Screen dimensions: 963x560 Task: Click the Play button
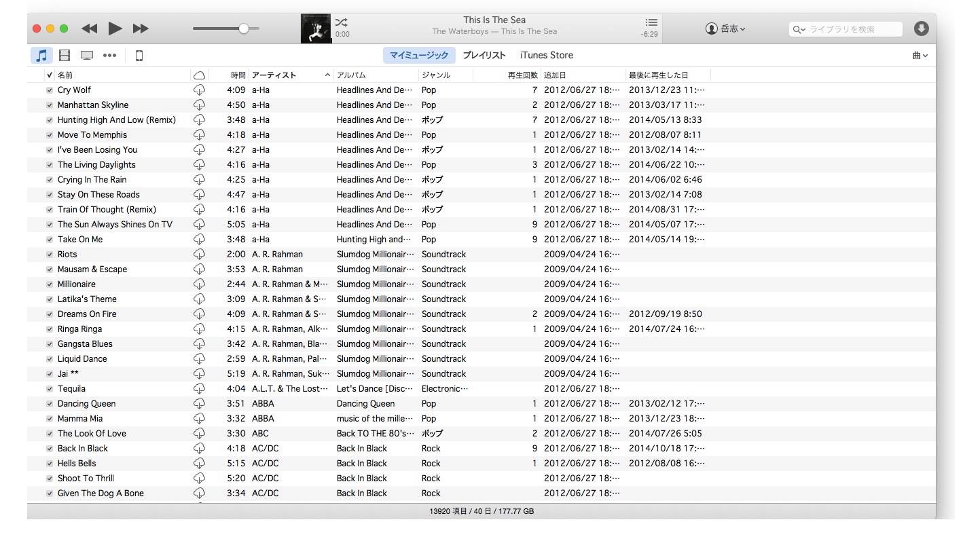(x=115, y=29)
